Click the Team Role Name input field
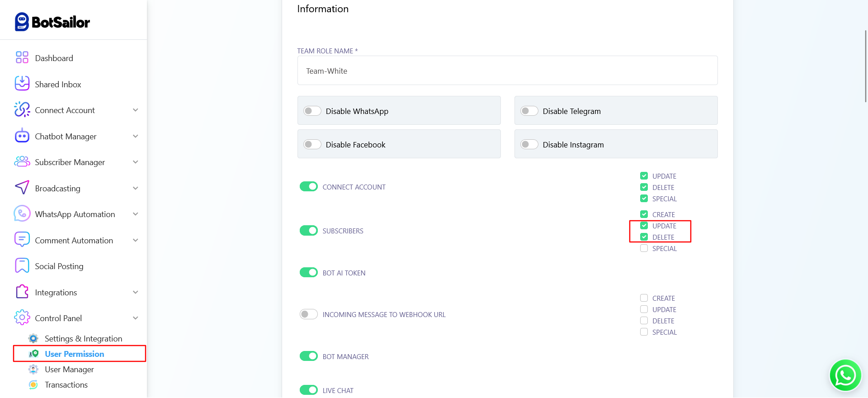This screenshot has height=398, width=868. click(x=507, y=71)
